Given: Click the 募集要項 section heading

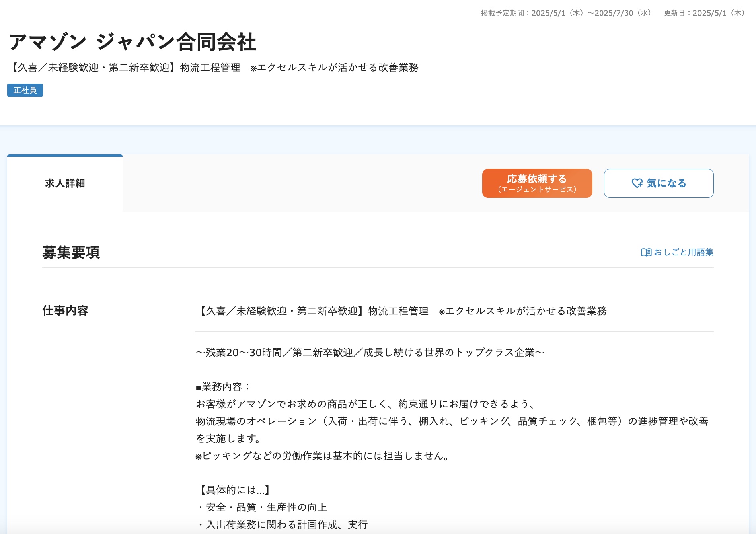Looking at the screenshot, I should [71, 253].
